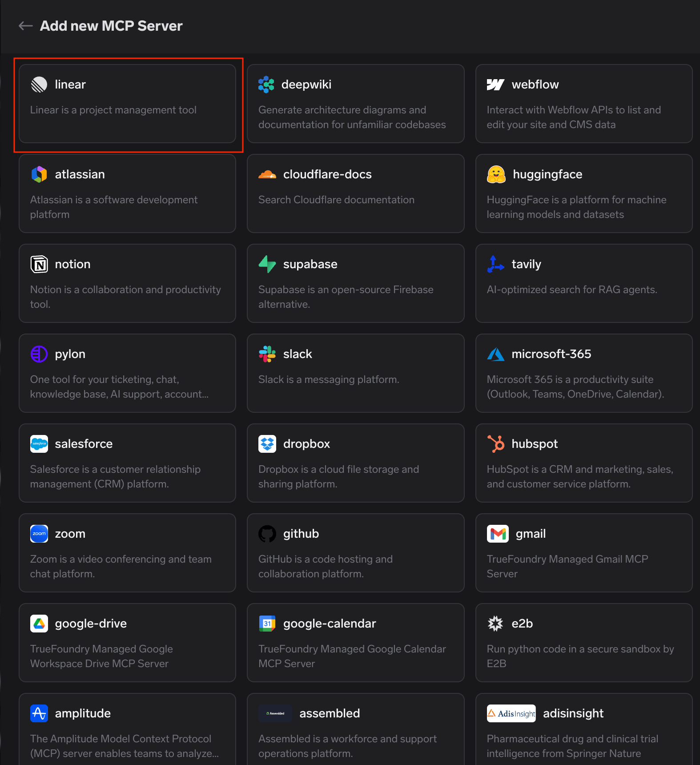700x765 pixels.
Task: Click the zoom logo icon
Action: (39, 534)
